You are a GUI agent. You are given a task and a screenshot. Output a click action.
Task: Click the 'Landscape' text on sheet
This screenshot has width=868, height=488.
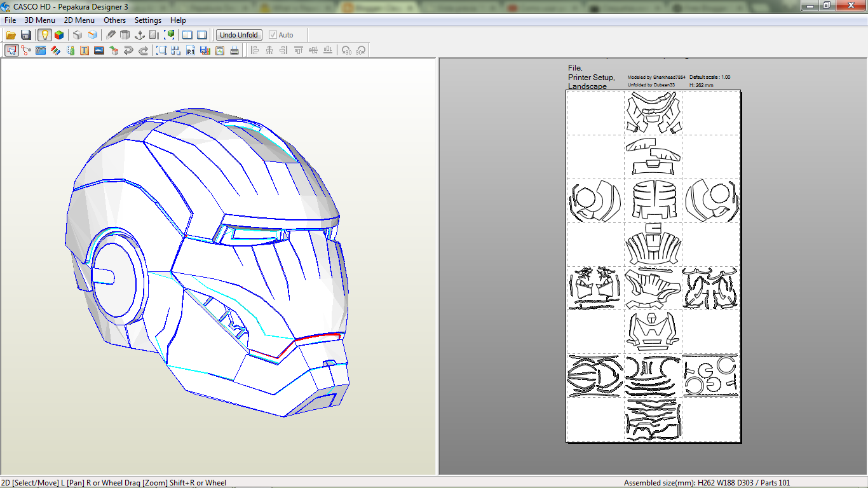coord(588,86)
